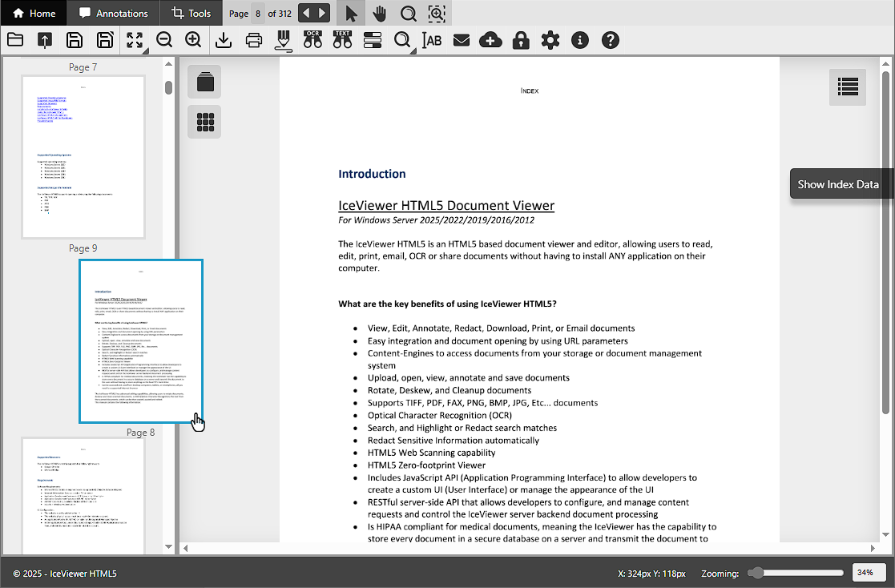Select the highlighted Page 8 thumbnail
895x588 pixels.
141,341
